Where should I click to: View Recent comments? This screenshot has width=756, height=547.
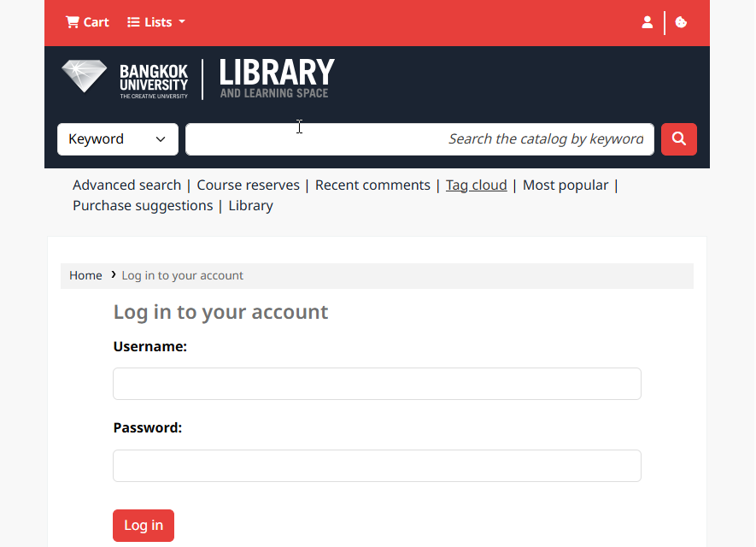pyautogui.click(x=372, y=185)
